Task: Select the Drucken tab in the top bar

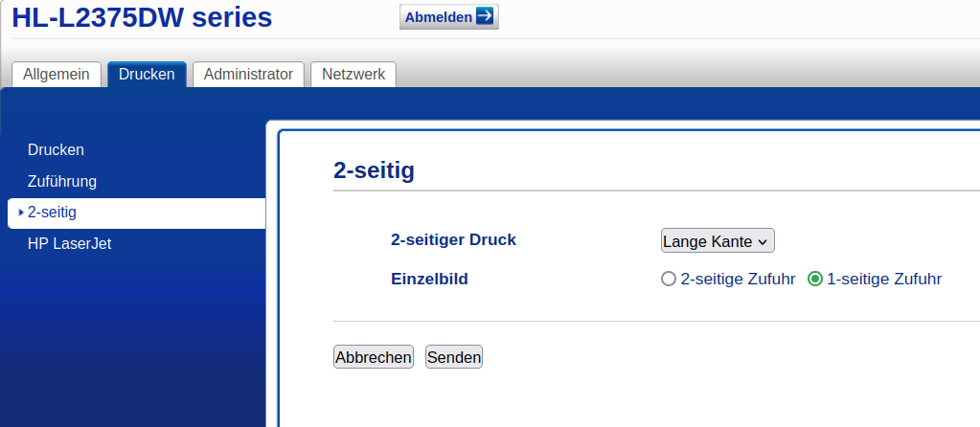Action: [147, 74]
